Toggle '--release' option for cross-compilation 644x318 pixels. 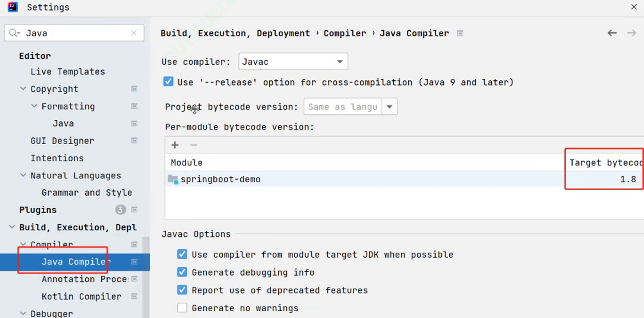pos(168,82)
